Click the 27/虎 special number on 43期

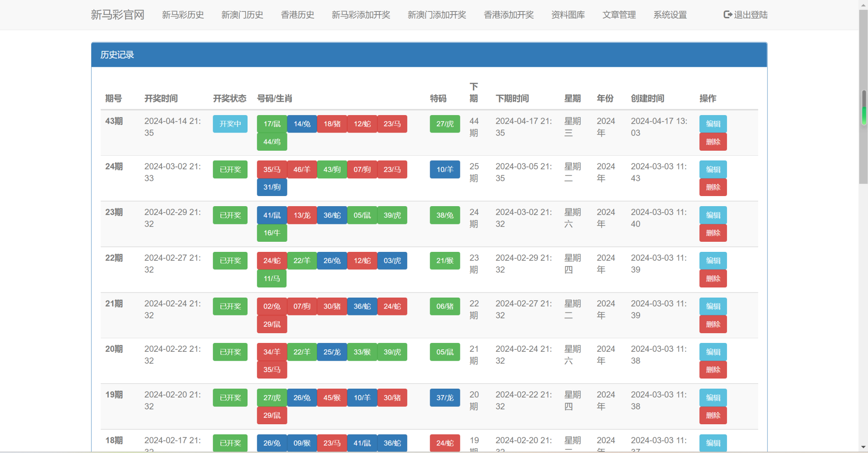click(445, 124)
